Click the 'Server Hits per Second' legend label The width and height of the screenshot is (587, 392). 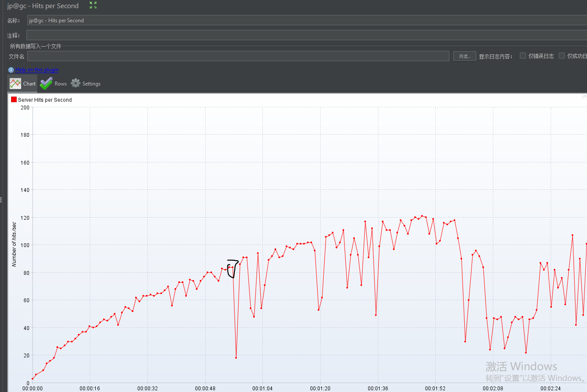tap(45, 100)
